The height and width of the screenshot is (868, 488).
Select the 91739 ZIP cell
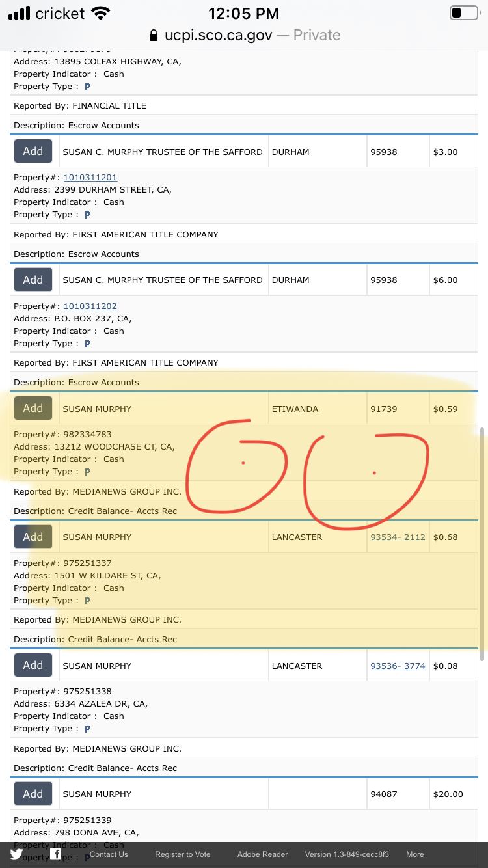398,409
